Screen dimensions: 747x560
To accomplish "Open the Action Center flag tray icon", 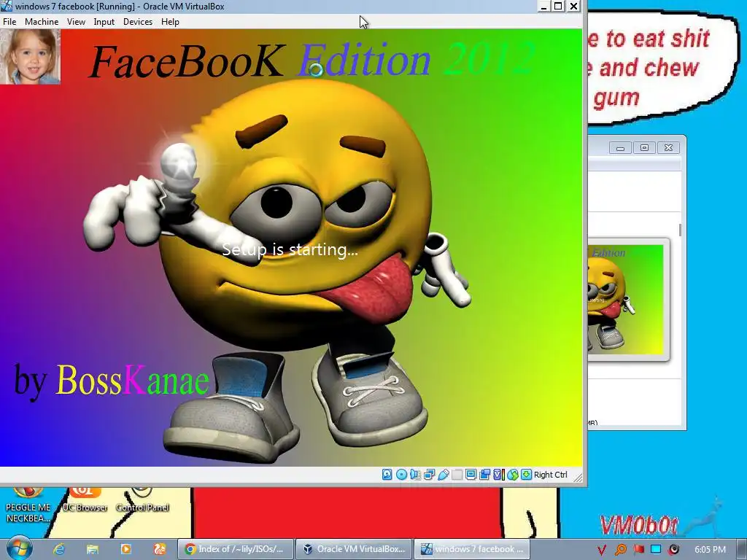I will 638,550.
